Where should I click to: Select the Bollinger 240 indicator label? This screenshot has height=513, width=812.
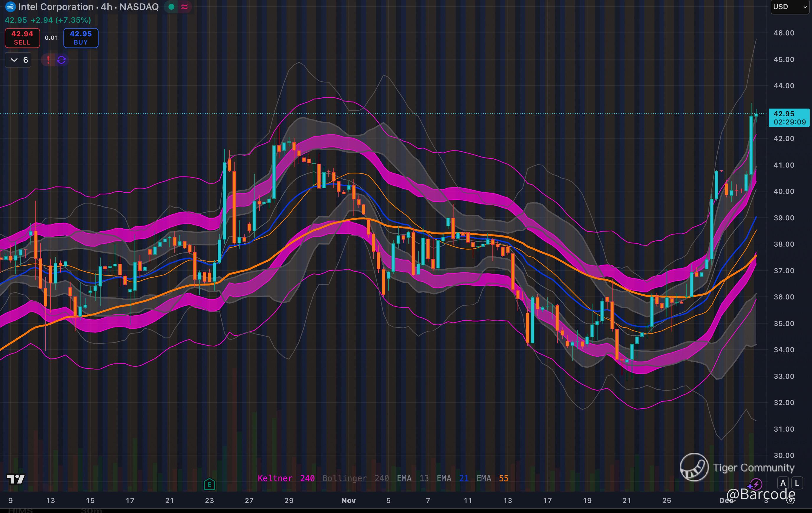click(x=356, y=478)
